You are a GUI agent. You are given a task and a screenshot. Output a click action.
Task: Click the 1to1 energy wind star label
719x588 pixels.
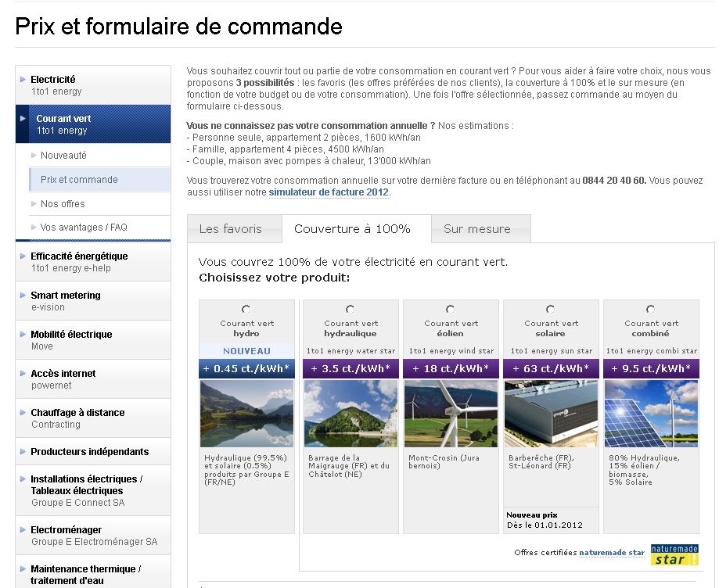point(451,351)
